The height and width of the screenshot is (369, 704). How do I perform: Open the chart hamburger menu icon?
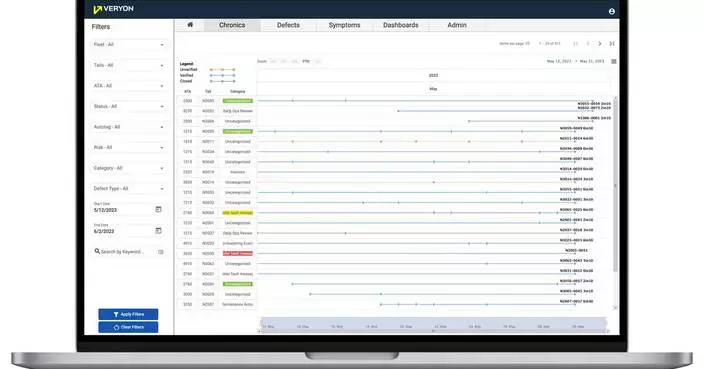tap(614, 62)
